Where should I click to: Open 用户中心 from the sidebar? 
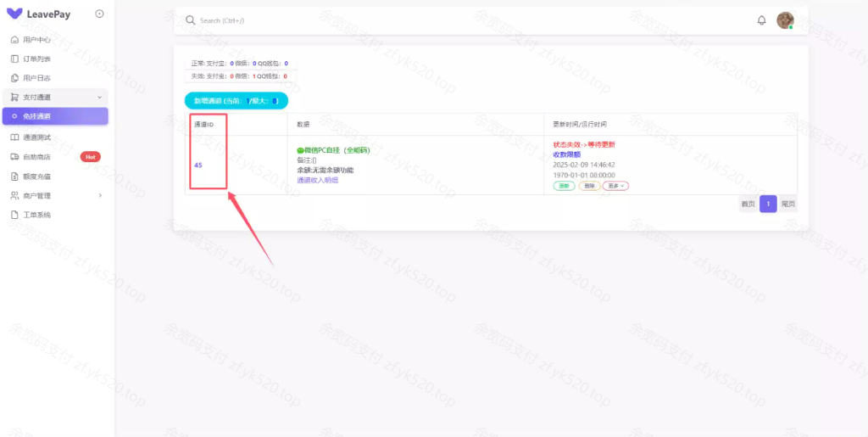pyautogui.click(x=36, y=40)
